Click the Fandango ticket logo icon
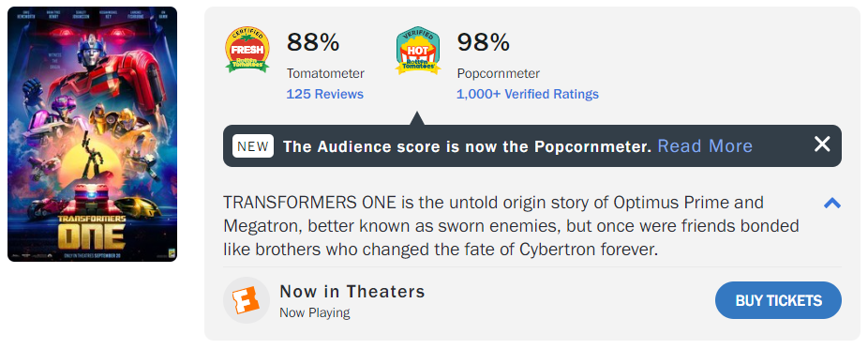The width and height of the screenshot is (868, 349). click(x=247, y=300)
